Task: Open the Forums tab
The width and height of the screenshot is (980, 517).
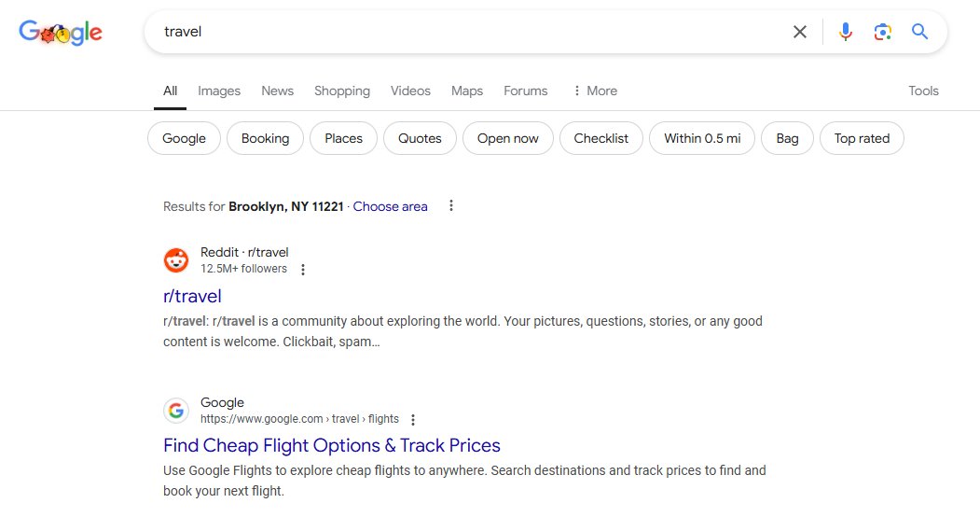Action: [x=526, y=91]
